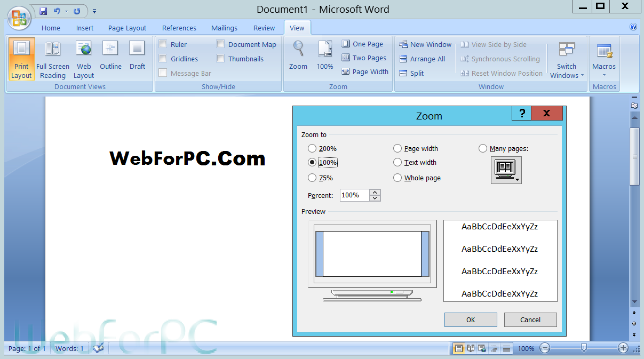This screenshot has height=359, width=644.
Task: Enable the Gridlines checkbox
Action: [163, 59]
